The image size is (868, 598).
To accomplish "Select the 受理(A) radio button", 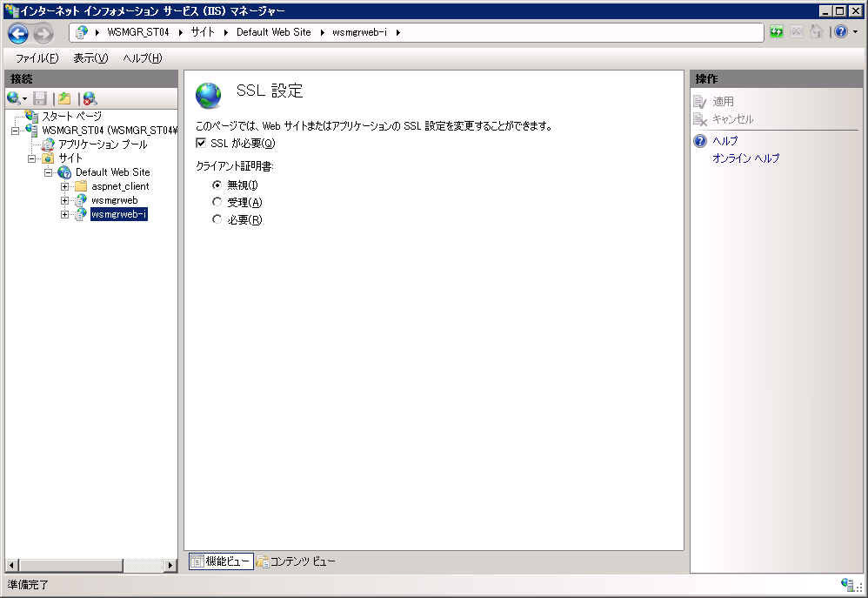I will click(x=217, y=202).
